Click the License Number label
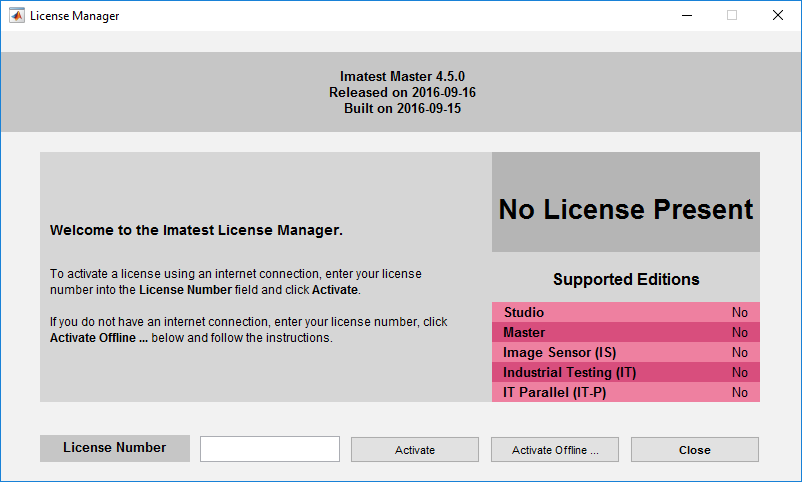Image resolution: width=802 pixels, height=482 pixels. coord(115,448)
